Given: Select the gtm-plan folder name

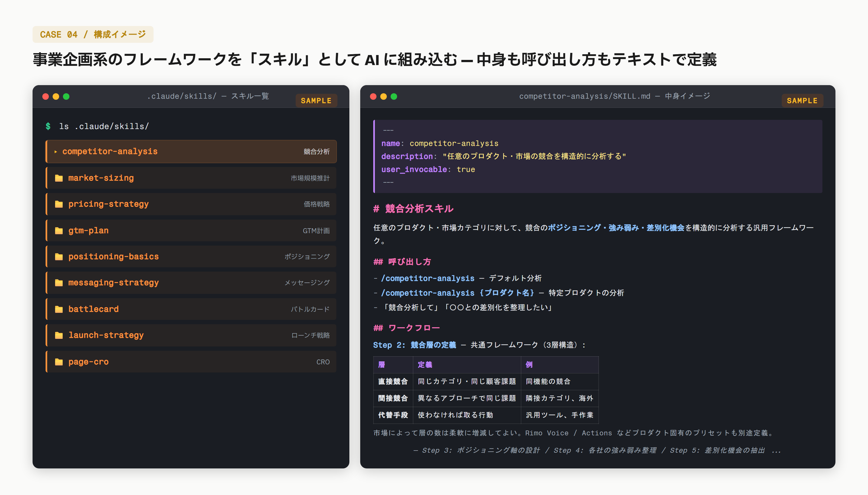Looking at the screenshot, I should [88, 231].
